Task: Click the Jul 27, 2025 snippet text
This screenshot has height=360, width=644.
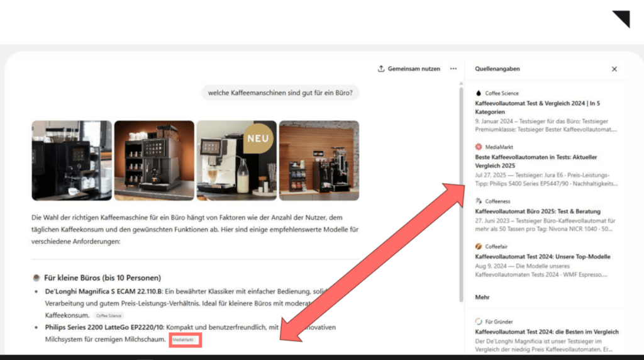Action: [547, 179]
